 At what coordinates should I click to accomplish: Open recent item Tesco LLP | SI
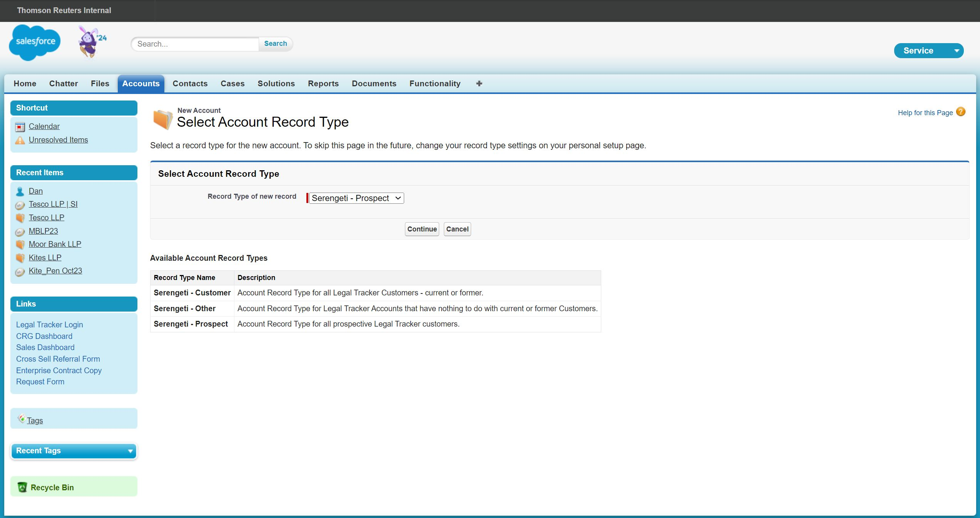[x=53, y=204]
